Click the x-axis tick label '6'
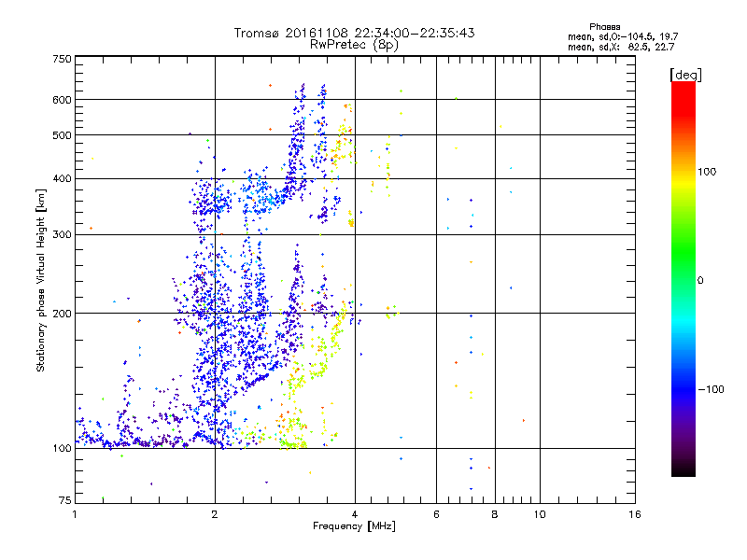Screen dimensions: 747x560 tap(436, 514)
